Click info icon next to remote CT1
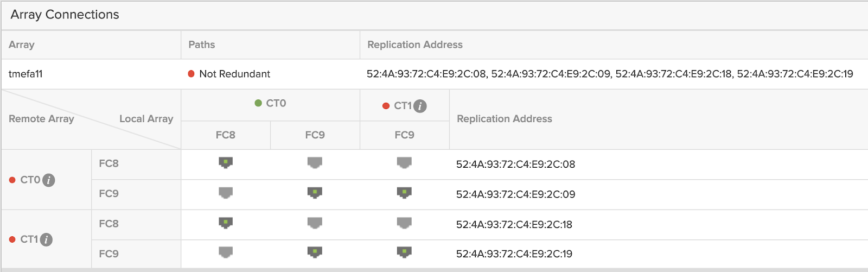The image size is (868, 272). (47, 239)
